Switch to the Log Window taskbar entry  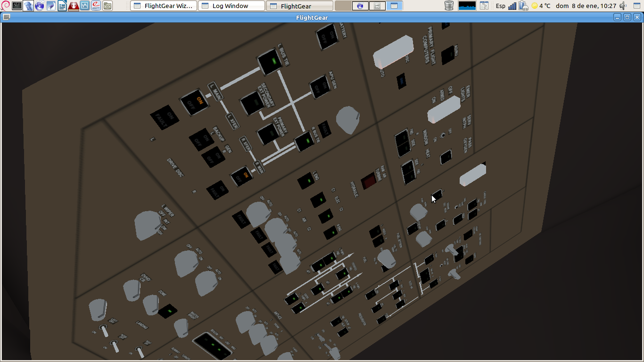click(231, 6)
